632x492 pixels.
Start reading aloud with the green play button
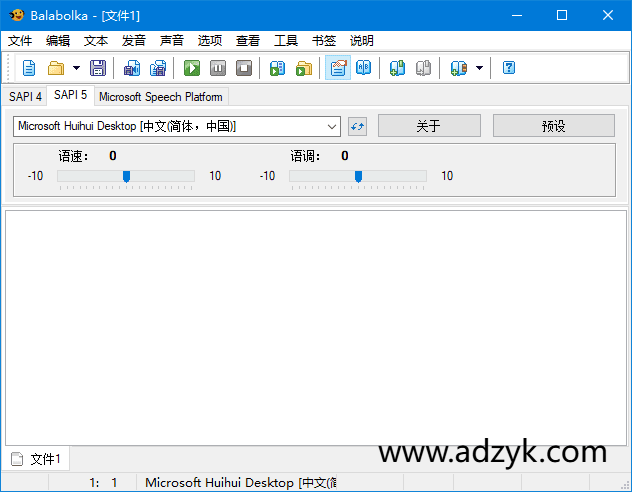coord(192,68)
